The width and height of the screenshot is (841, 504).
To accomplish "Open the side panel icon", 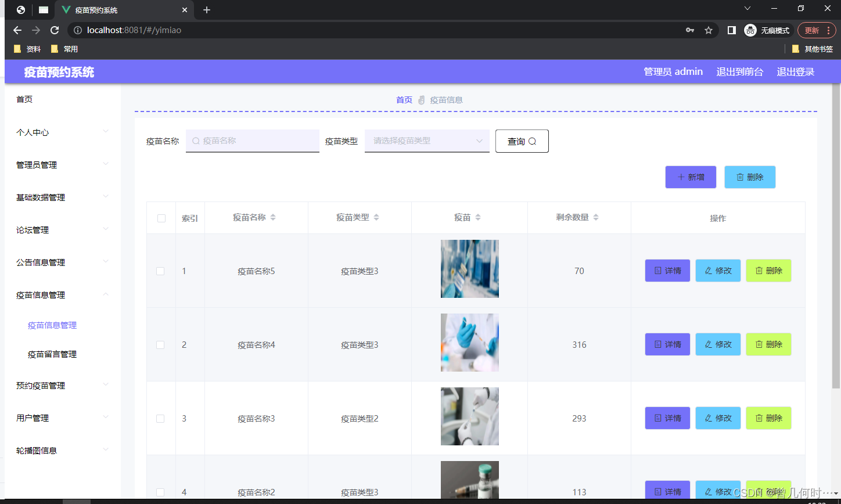I will tap(732, 30).
